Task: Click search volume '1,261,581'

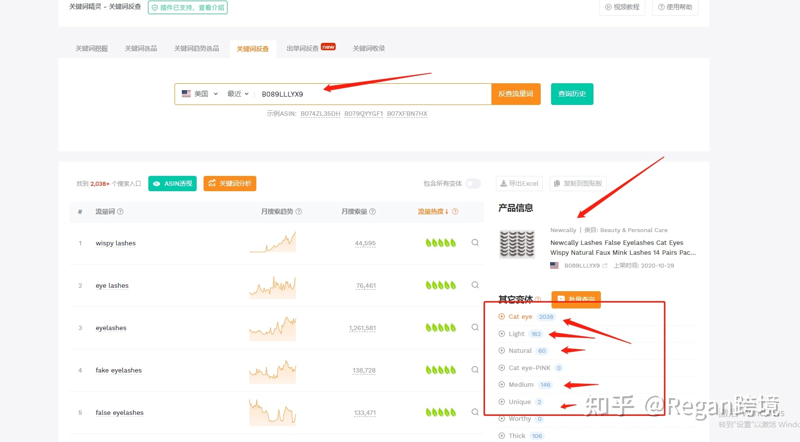Action: 362,328
